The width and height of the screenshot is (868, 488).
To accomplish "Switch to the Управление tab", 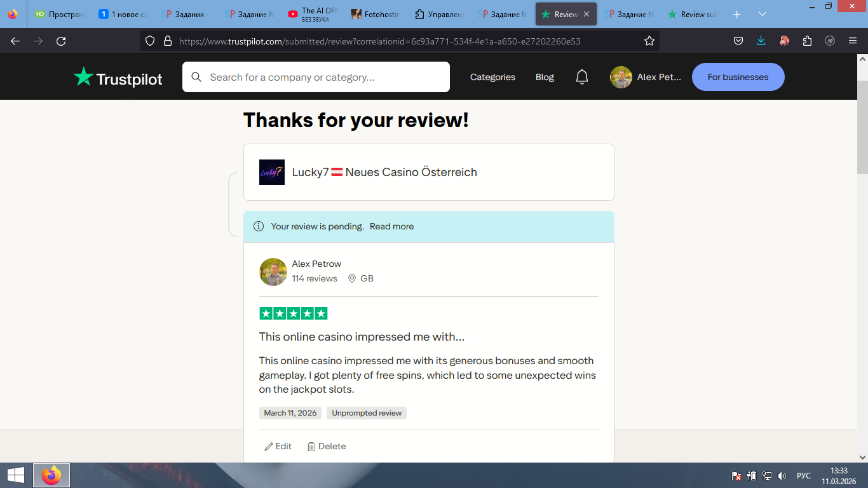I will [438, 14].
